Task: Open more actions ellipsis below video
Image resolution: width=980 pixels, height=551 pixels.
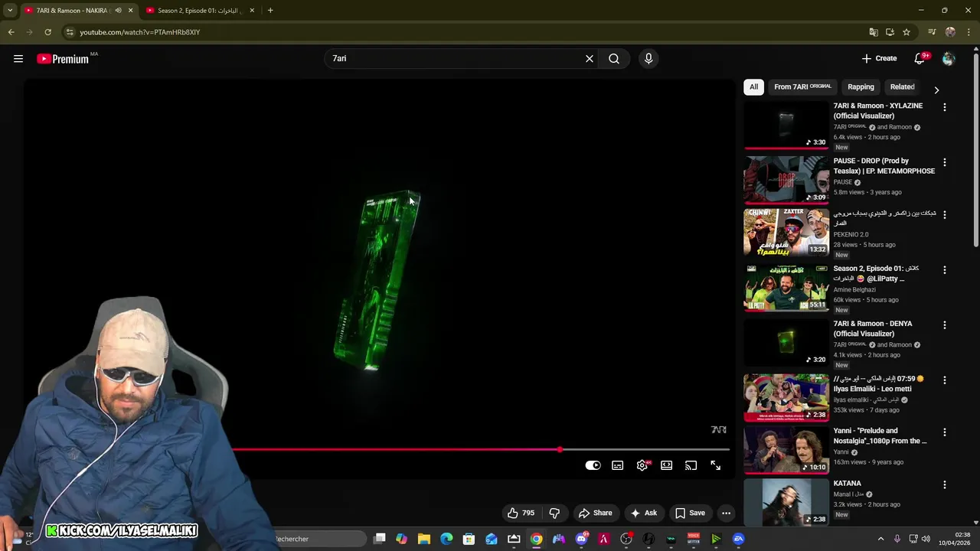Action: [726, 513]
